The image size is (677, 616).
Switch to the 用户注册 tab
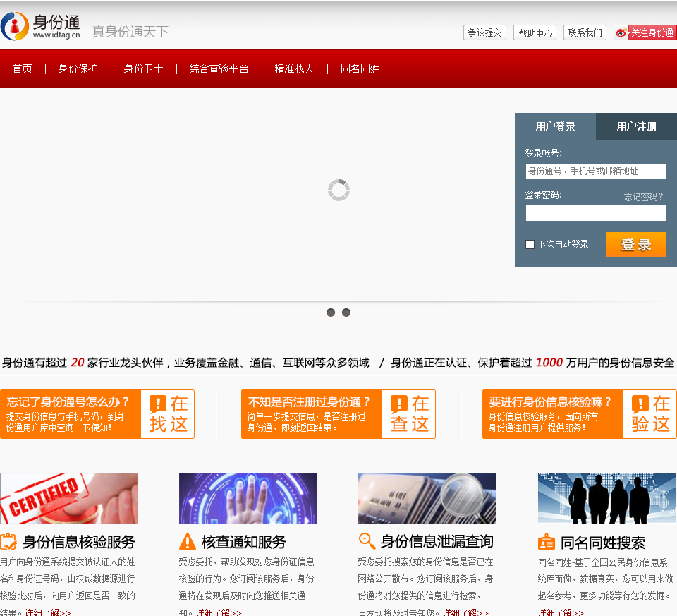pyautogui.click(x=636, y=126)
